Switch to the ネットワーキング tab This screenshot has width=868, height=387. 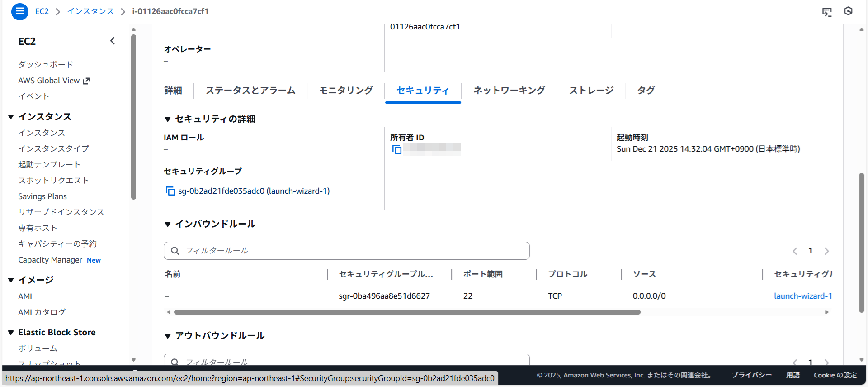coord(509,91)
